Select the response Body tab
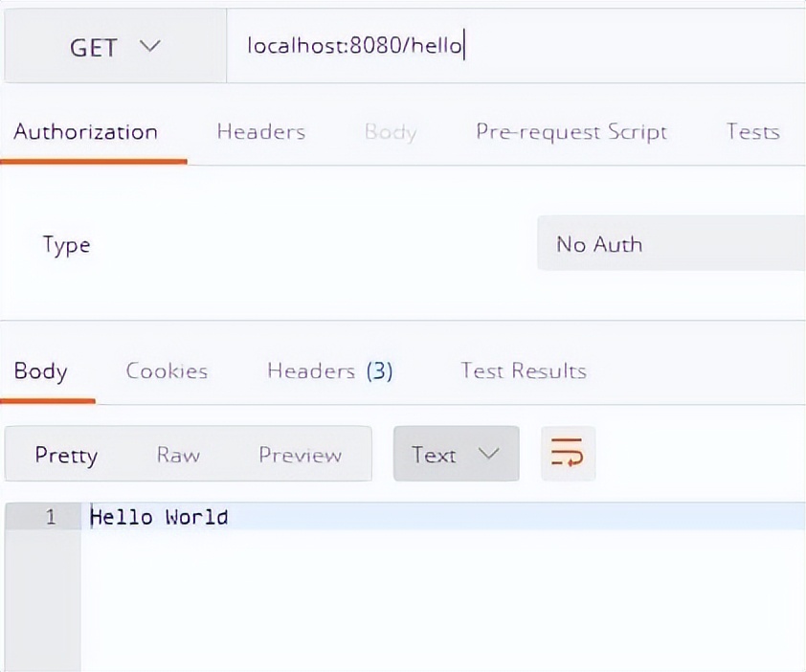Image resolution: width=806 pixels, height=672 pixels. coord(41,371)
